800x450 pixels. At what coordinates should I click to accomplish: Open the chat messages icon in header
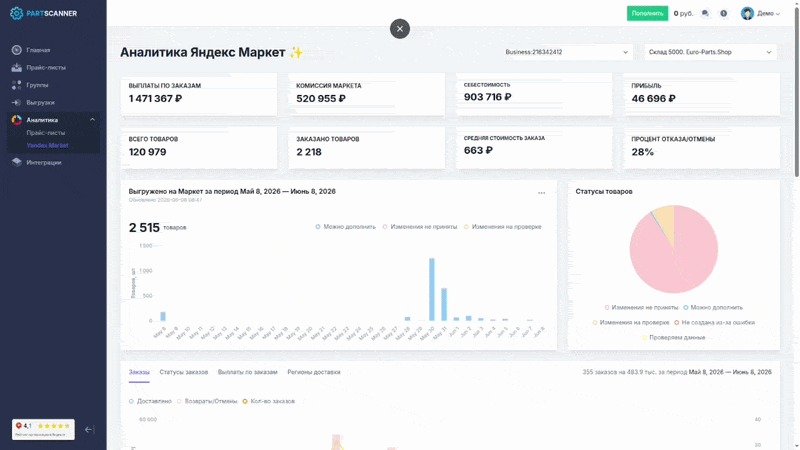tap(705, 13)
